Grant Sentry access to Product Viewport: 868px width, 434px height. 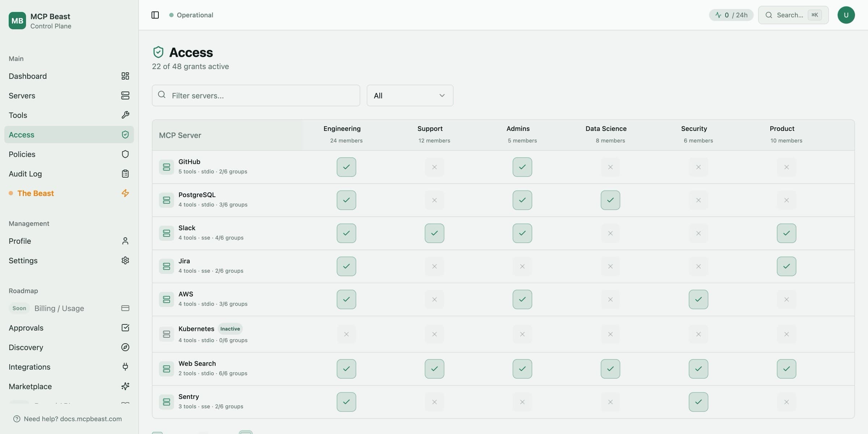coord(787,402)
